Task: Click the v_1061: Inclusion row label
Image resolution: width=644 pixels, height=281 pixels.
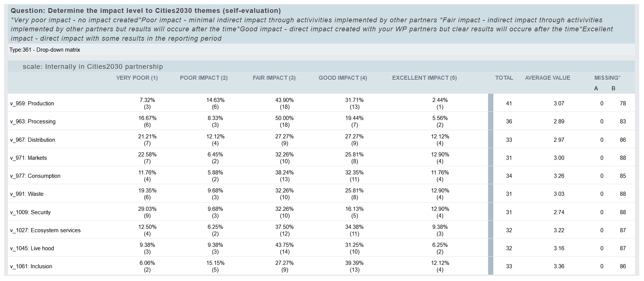Action: click(31, 266)
